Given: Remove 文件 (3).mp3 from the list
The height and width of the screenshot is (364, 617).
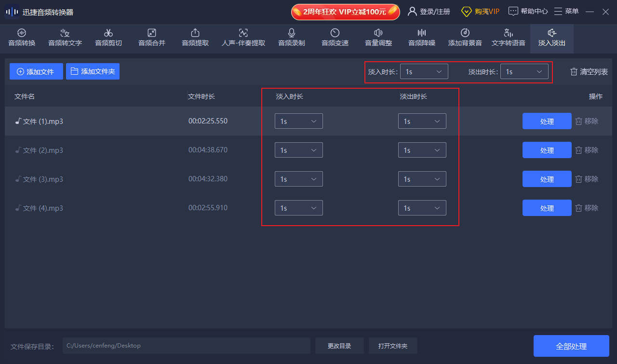Looking at the screenshot, I should tap(587, 179).
